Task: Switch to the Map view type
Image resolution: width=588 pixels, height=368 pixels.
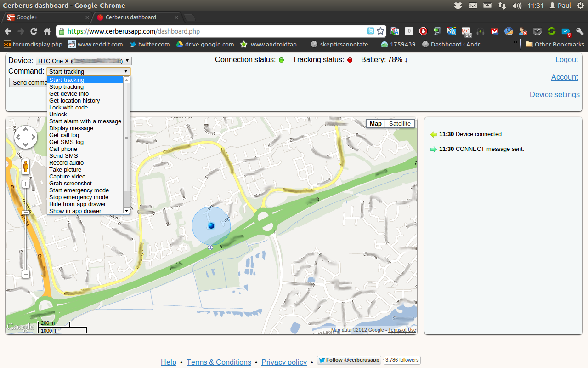Action: (x=375, y=123)
